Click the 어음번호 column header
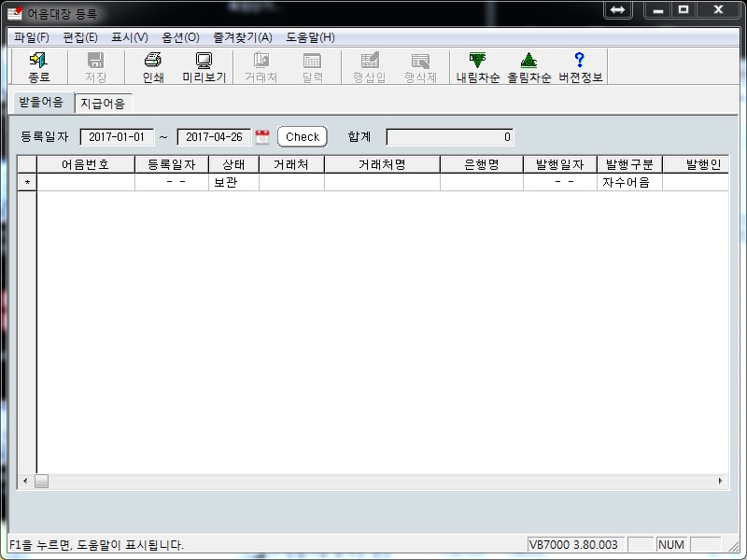 tap(85, 164)
